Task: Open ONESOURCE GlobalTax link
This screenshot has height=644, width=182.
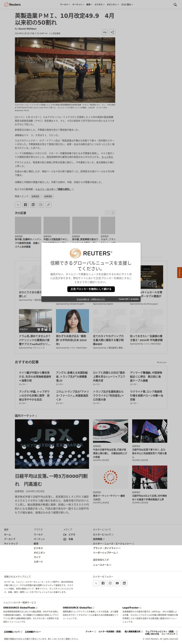Action: coord(78,607)
